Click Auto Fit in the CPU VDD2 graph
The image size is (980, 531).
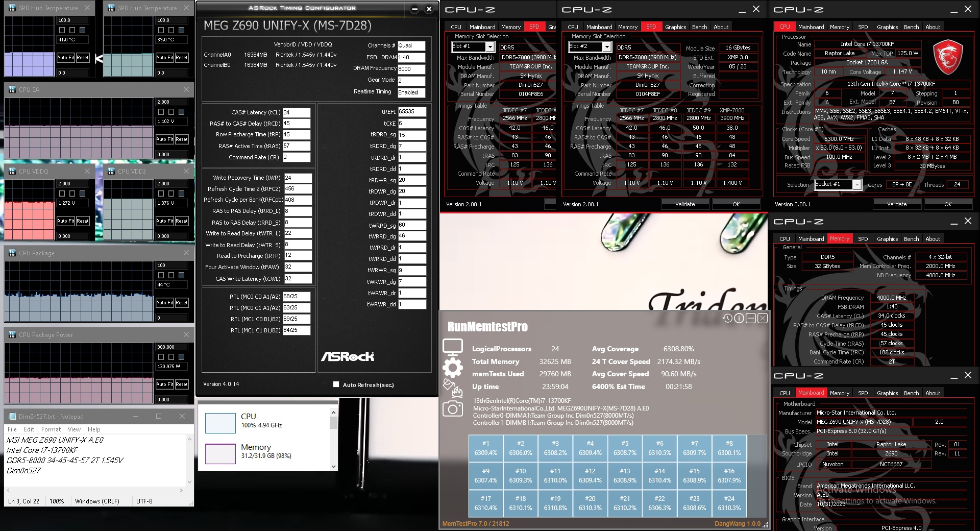pyautogui.click(x=164, y=221)
